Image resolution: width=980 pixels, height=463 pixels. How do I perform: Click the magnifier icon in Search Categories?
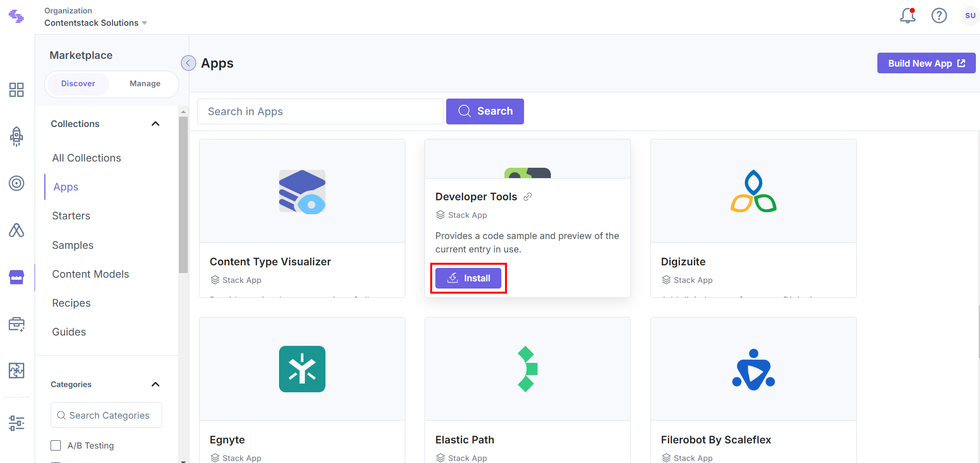61,416
